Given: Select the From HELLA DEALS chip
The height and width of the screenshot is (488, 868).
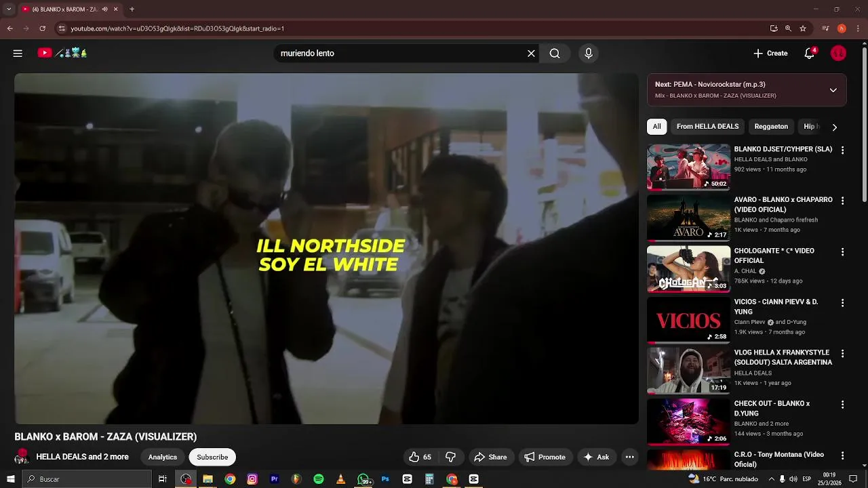Looking at the screenshot, I should tap(707, 127).
